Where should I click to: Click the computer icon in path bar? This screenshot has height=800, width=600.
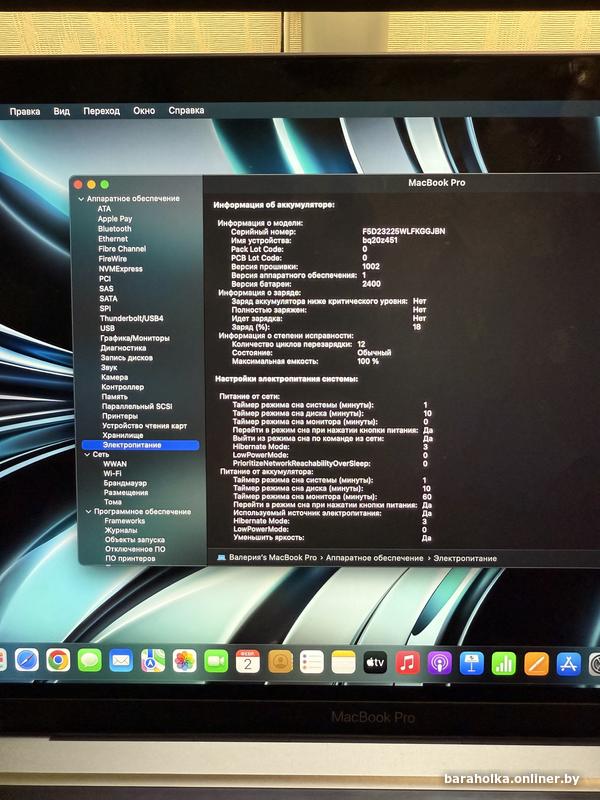(x=221, y=558)
